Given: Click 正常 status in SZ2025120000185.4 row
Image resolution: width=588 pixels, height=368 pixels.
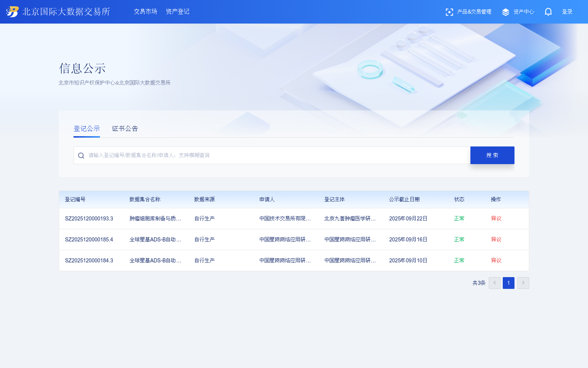Looking at the screenshot, I should point(459,240).
